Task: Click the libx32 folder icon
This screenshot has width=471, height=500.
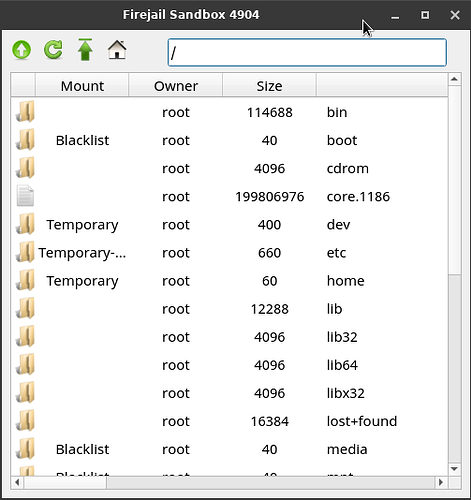Action: click(25, 392)
